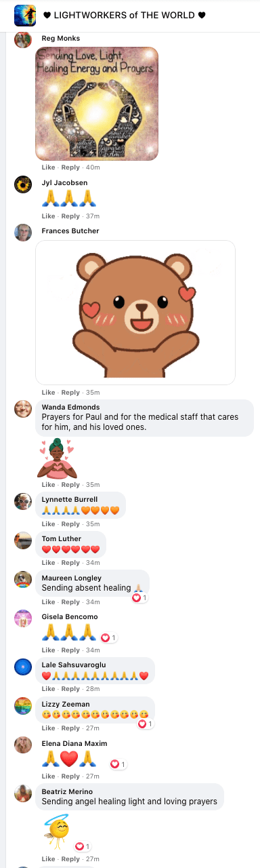Reply to Elena Diana Maxim's comment

[70, 776]
